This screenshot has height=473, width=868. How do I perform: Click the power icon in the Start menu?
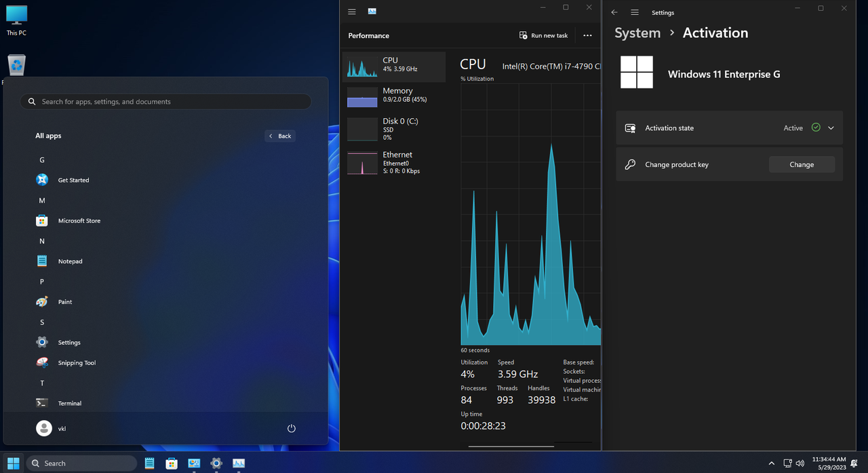tap(292, 428)
